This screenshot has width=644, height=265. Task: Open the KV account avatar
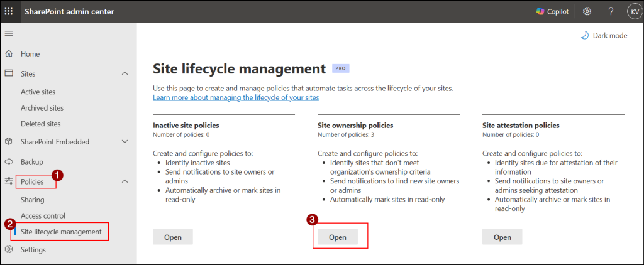pyautogui.click(x=634, y=11)
